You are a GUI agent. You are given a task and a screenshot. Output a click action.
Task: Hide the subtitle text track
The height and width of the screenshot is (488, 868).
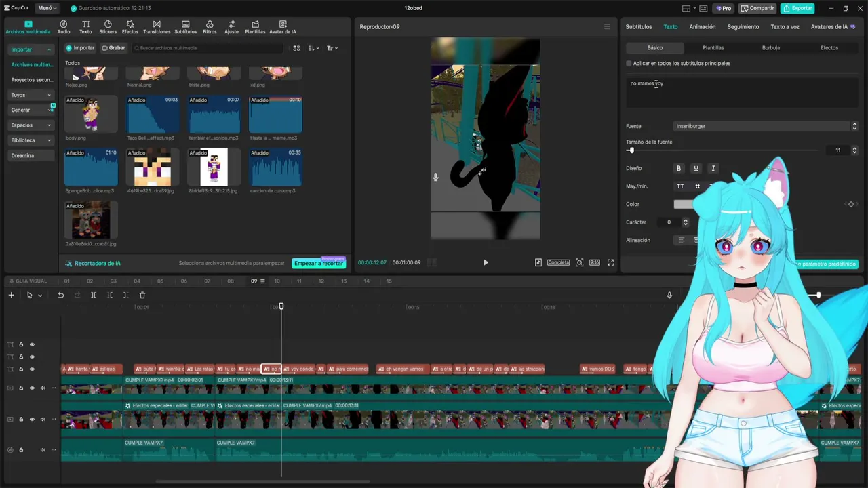[x=31, y=369]
